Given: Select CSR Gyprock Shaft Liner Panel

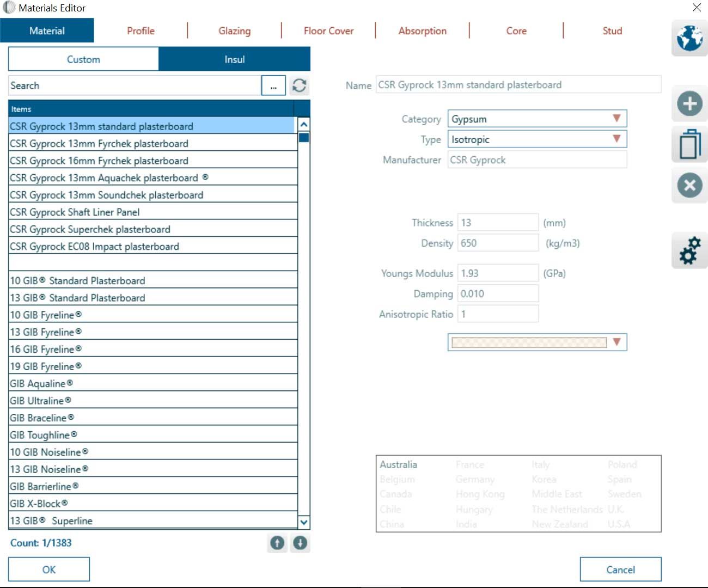Looking at the screenshot, I should pos(153,212).
